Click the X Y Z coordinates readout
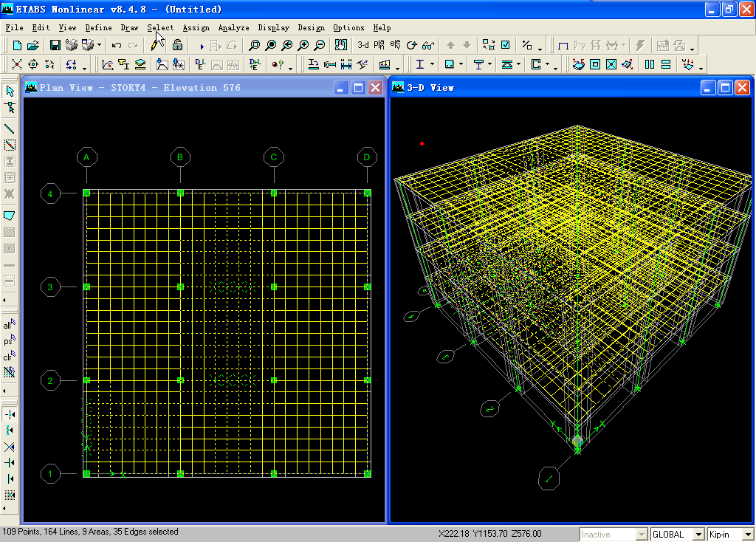The width and height of the screenshot is (756, 542). tap(490, 534)
